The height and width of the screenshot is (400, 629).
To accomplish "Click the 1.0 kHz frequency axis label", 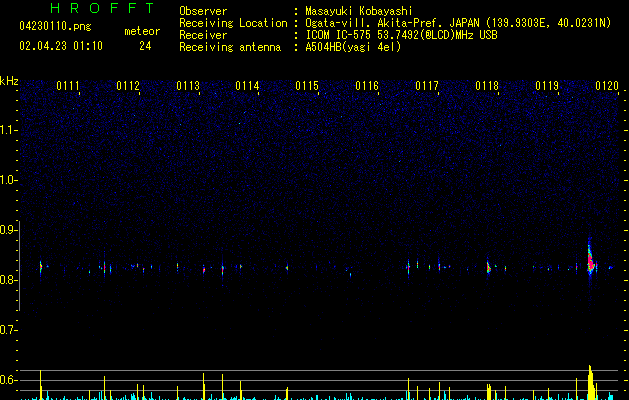I will coord(9,180).
